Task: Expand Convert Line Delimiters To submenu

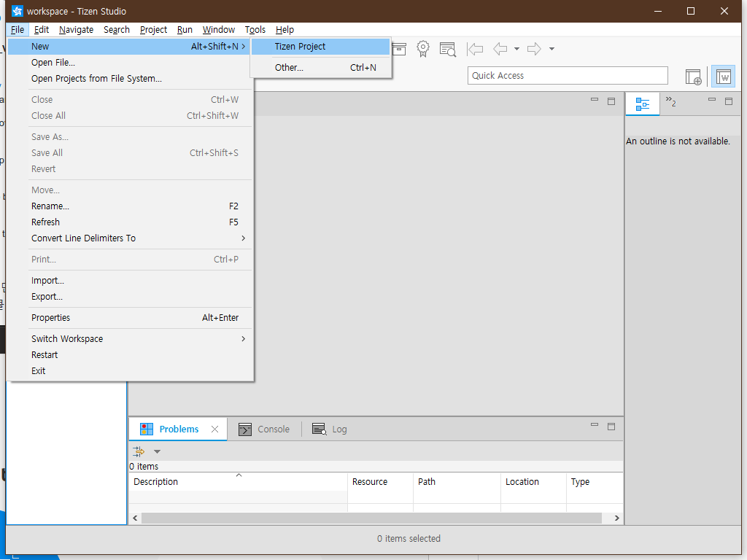Action: [130, 238]
